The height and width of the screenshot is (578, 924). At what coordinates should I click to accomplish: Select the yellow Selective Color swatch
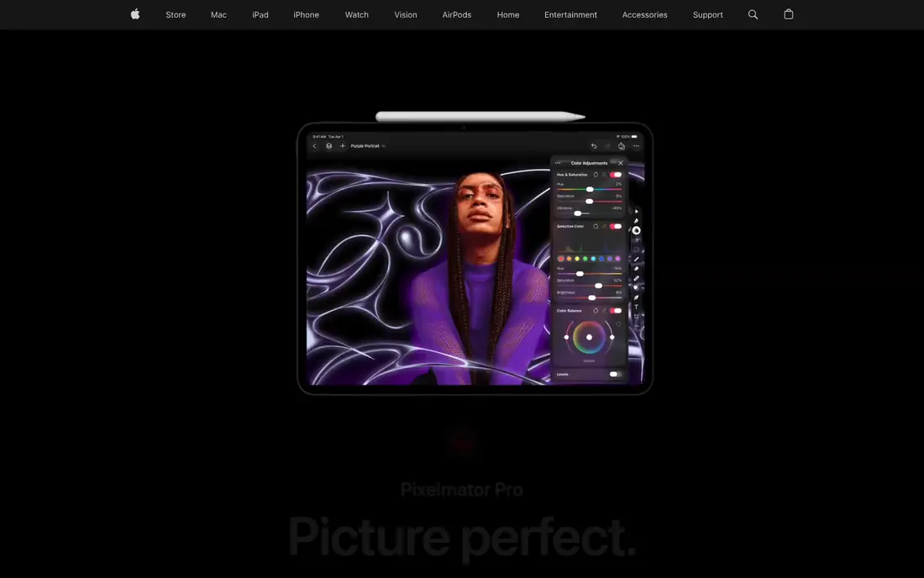pyautogui.click(x=577, y=259)
